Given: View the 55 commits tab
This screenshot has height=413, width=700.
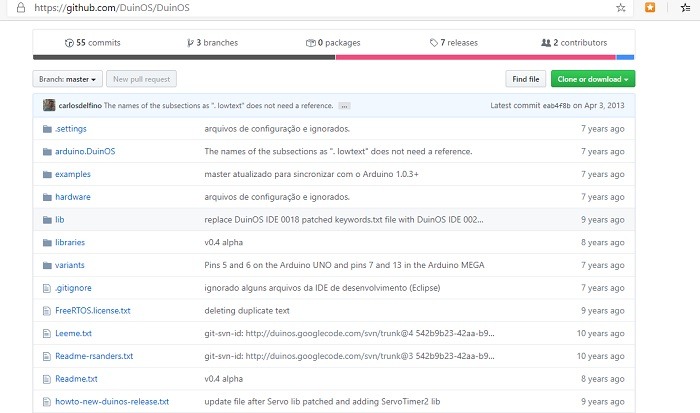Looking at the screenshot, I should 93,43.
